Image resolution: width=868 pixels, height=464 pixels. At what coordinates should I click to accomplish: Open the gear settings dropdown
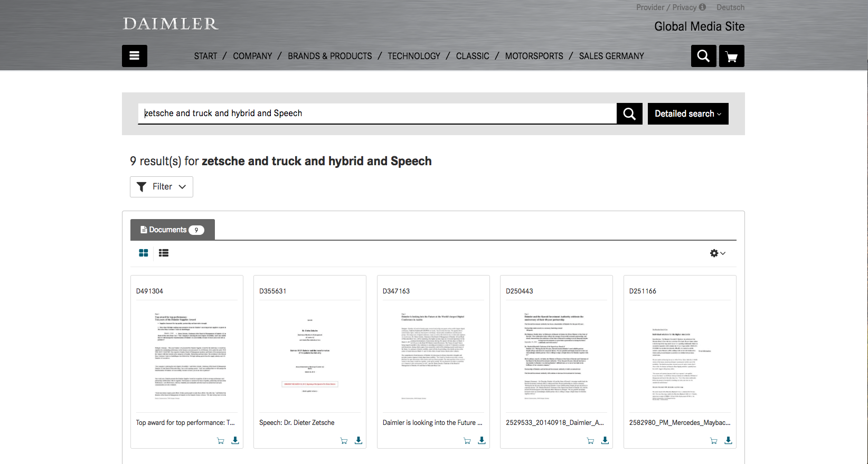tap(718, 253)
